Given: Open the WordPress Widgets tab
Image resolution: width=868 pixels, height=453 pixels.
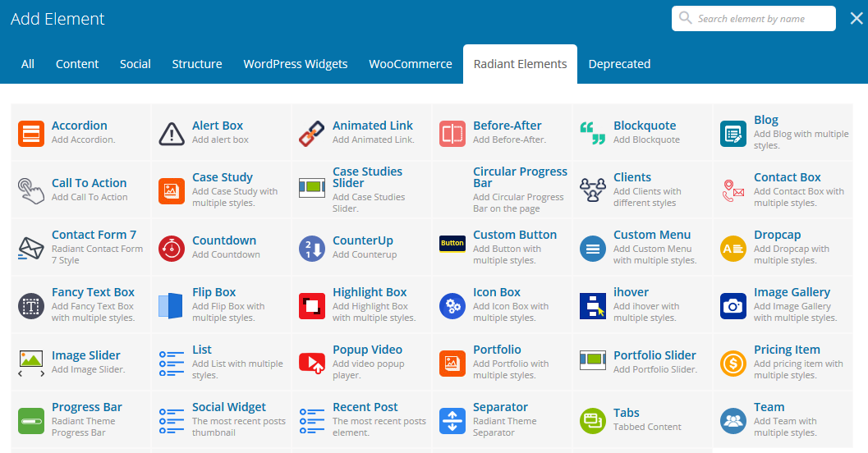Looking at the screenshot, I should (296, 64).
